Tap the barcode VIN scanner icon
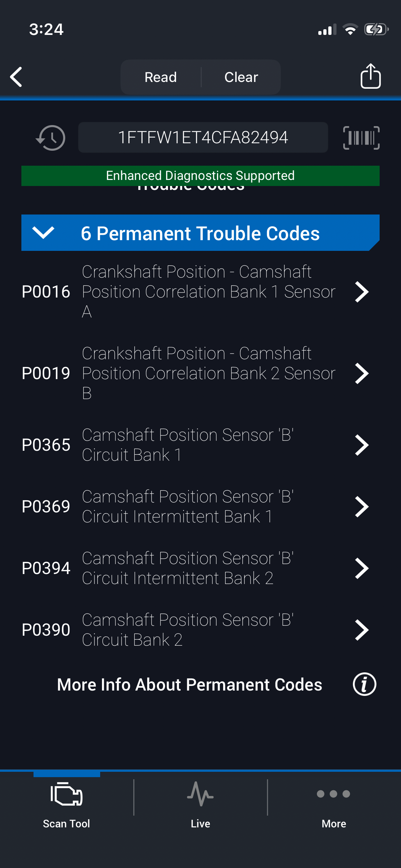 coord(361,138)
